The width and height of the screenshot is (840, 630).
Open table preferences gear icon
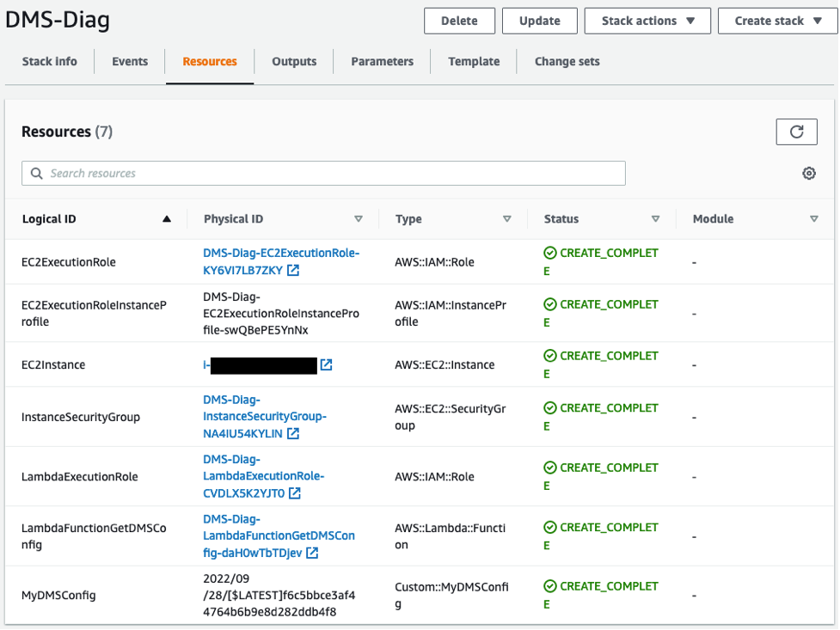coord(808,173)
